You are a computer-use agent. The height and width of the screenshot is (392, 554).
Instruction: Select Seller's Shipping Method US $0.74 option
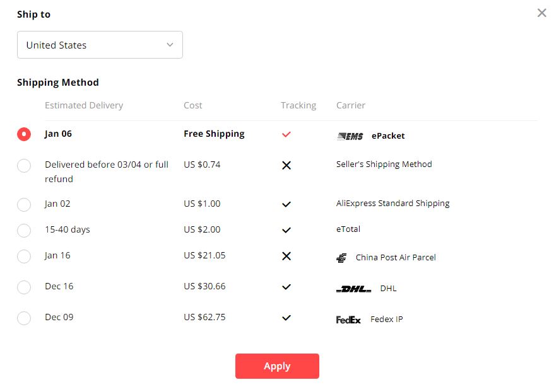click(24, 166)
